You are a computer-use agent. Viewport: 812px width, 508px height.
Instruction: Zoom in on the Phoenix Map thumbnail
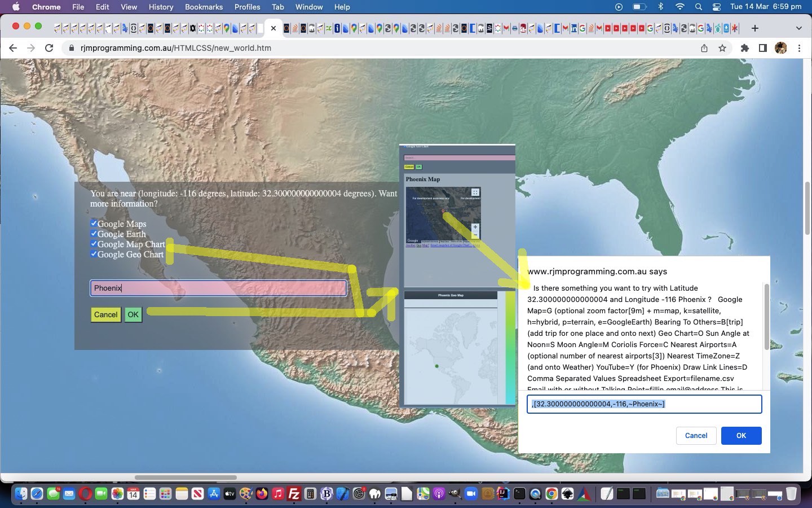[475, 227]
